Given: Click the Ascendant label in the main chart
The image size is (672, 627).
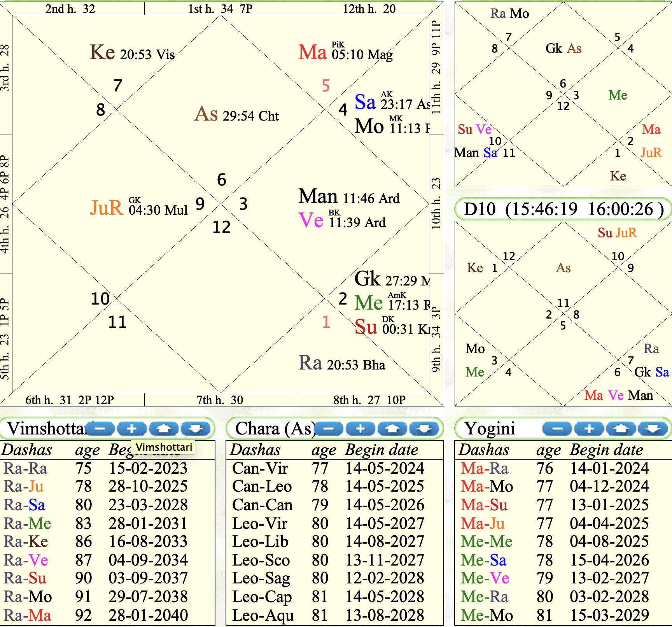Looking at the screenshot, I should point(206,114).
